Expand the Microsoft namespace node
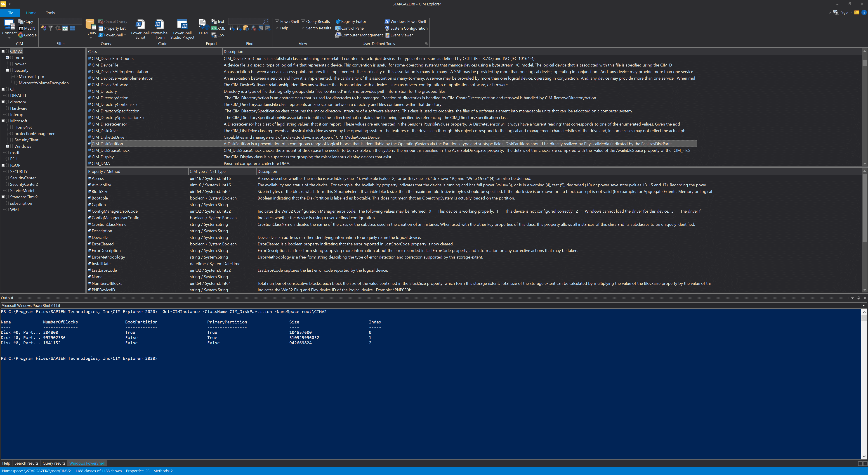 click(3, 121)
